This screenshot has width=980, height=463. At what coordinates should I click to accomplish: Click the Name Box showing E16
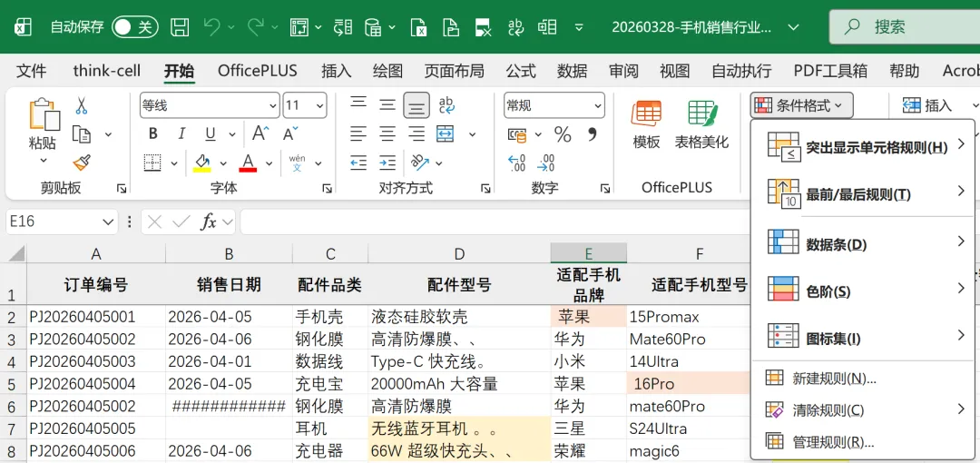pos(62,222)
